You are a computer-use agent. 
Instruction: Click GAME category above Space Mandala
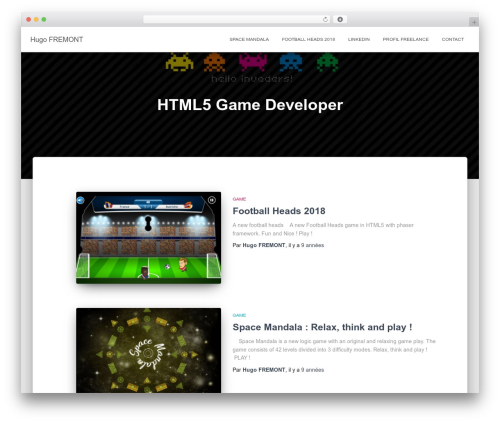pos(239,315)
